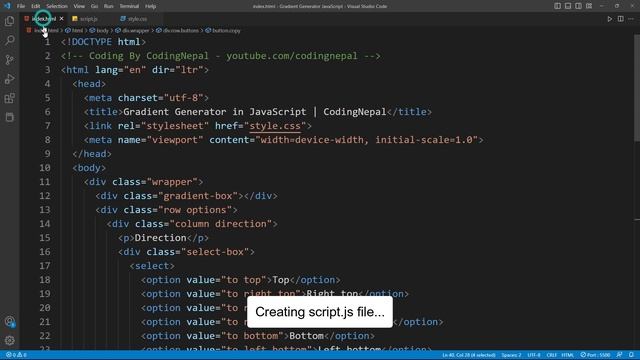Viewport: 640px width, 360px height.
Task: Open the Manage gear icon
Action: (x=9, y=340)
